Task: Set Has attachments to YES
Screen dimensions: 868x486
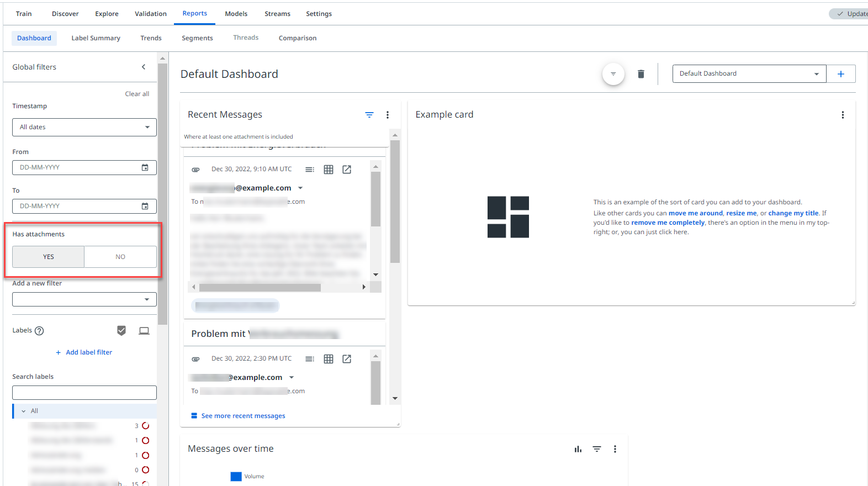Action: click(49, 257)
